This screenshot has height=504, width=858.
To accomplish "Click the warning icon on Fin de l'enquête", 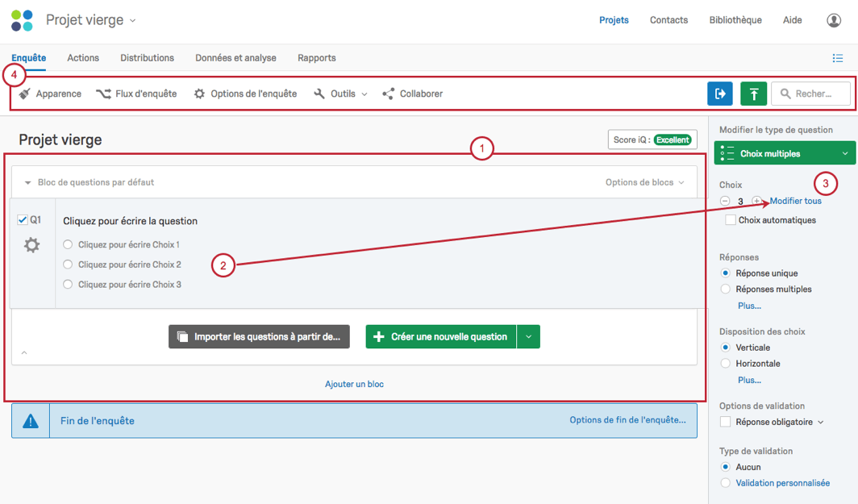I will [31, 421].
